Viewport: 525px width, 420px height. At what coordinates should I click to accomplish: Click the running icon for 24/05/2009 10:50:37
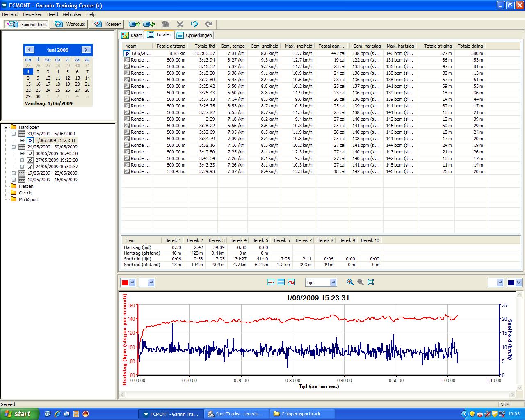click(x=30, y=167)
